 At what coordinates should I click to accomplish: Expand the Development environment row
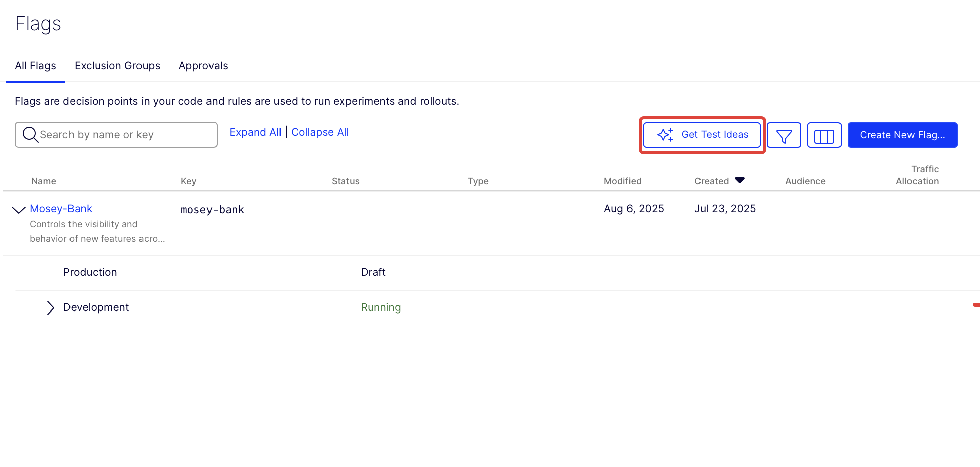(x=50, y=308)
